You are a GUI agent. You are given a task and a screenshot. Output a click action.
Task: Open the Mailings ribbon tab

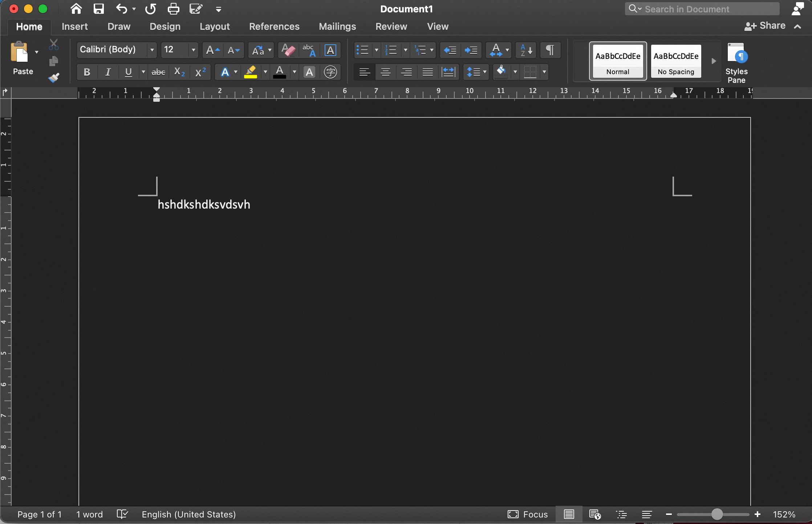[x=337, y=26]
